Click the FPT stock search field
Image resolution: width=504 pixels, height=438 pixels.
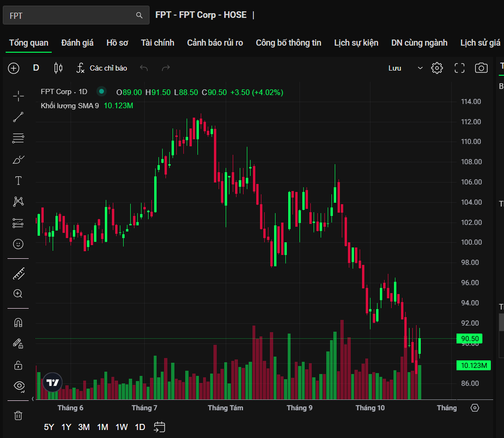[71, 16]
